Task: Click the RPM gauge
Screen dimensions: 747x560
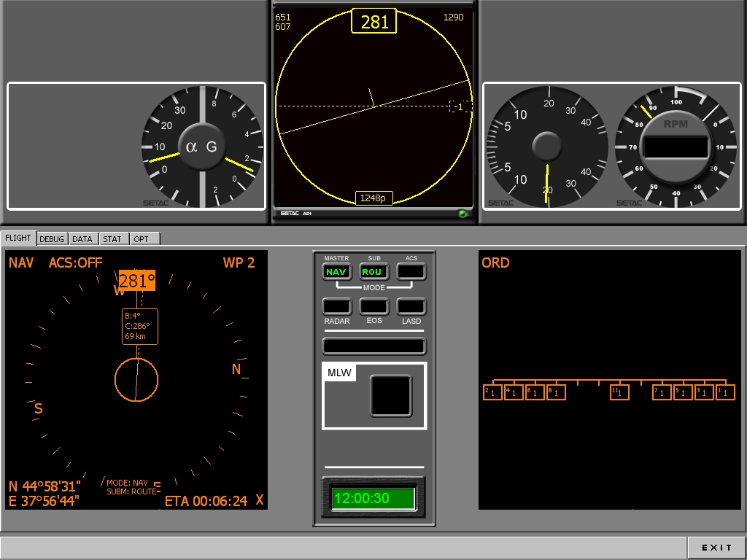Action: point(676,147)
